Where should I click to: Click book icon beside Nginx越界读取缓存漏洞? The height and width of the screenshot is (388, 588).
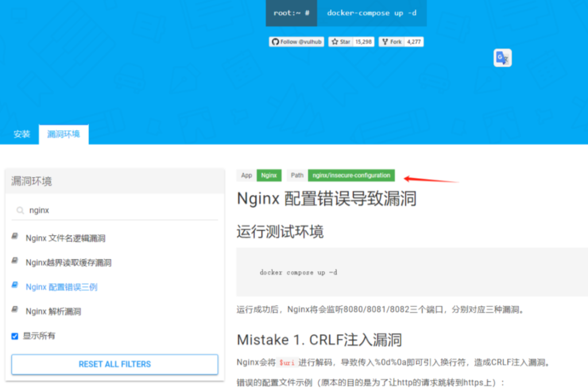pyautogui.click(x=15, y=260)
